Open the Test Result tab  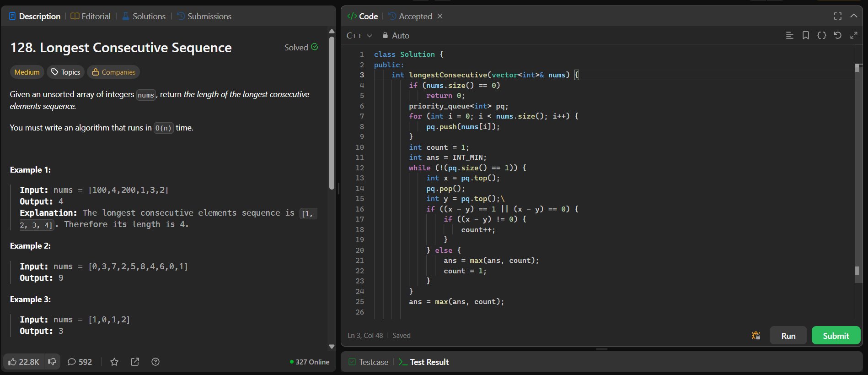(423, 362)
